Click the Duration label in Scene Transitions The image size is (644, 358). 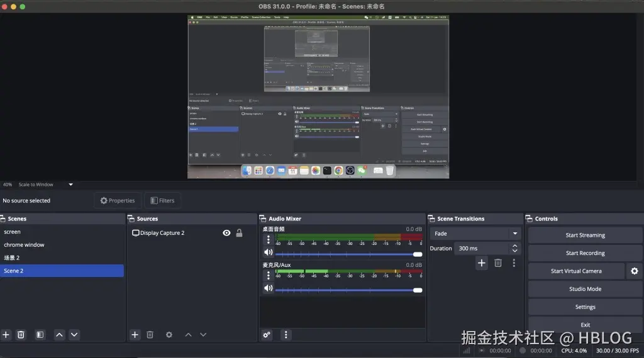(x=441, y=249)
